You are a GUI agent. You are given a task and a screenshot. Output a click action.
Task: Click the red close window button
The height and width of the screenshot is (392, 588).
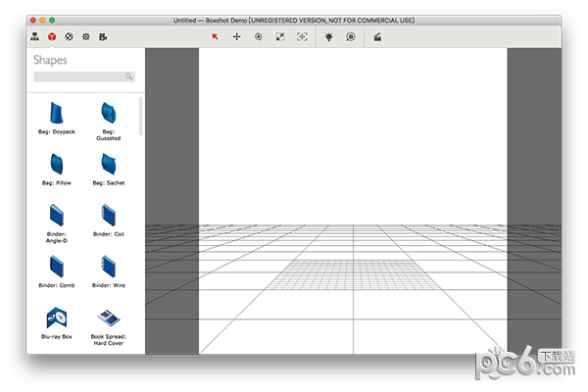point(33,21)
